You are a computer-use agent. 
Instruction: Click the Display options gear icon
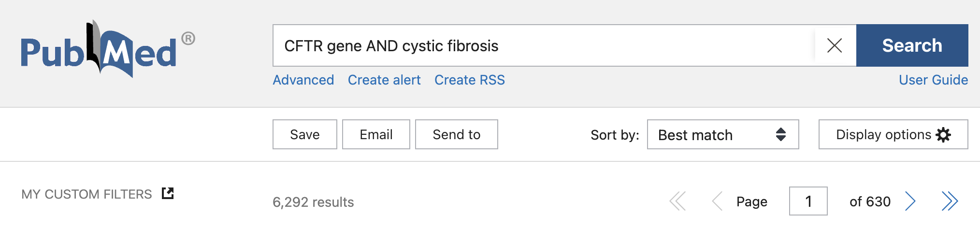[x=943, y=135]
